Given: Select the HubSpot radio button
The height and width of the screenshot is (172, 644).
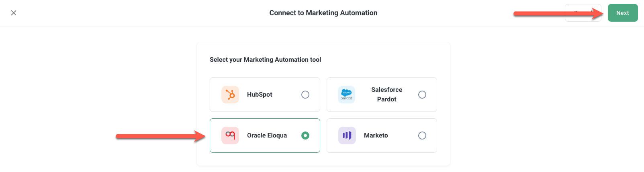Looking at the screenshot, I should pos(305,95).
